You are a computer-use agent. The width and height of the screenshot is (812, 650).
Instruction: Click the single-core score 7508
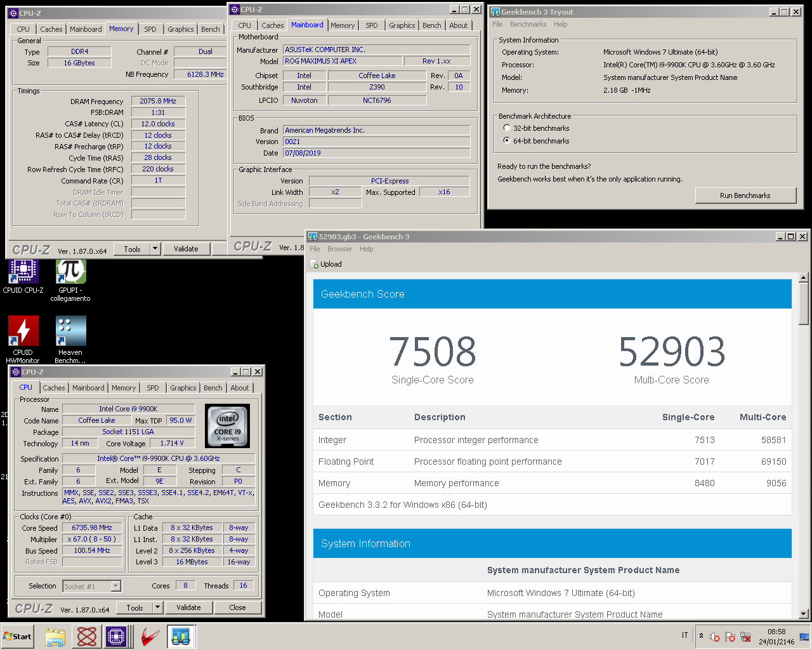[433, 352]
